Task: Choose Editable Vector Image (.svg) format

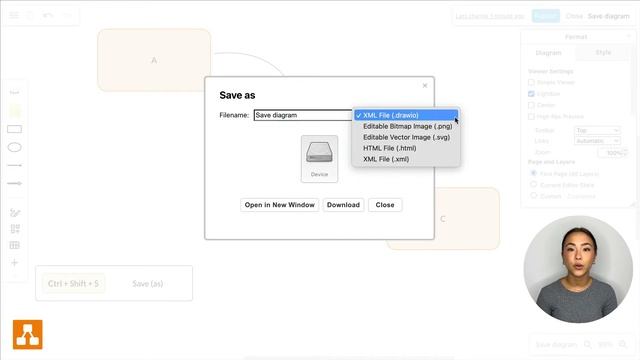Action: pos(406,138)
